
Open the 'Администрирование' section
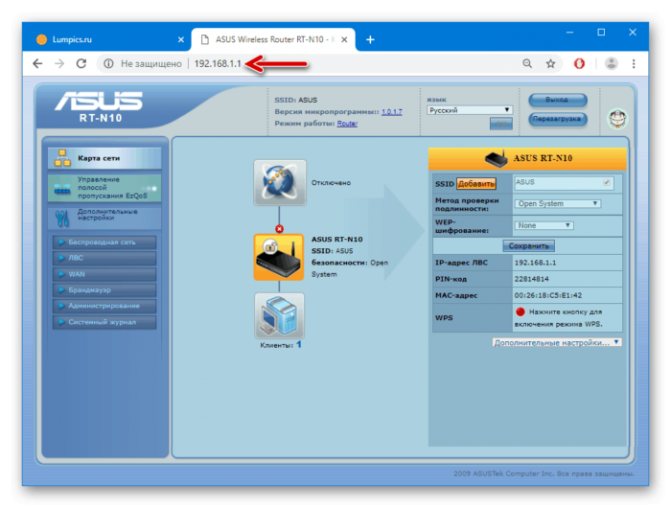[104, 306]
